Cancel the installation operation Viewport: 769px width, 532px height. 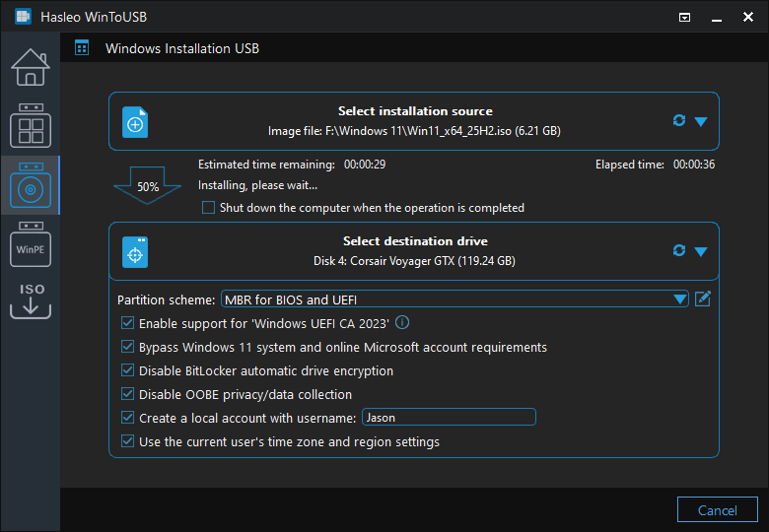(x=717, y=510)
